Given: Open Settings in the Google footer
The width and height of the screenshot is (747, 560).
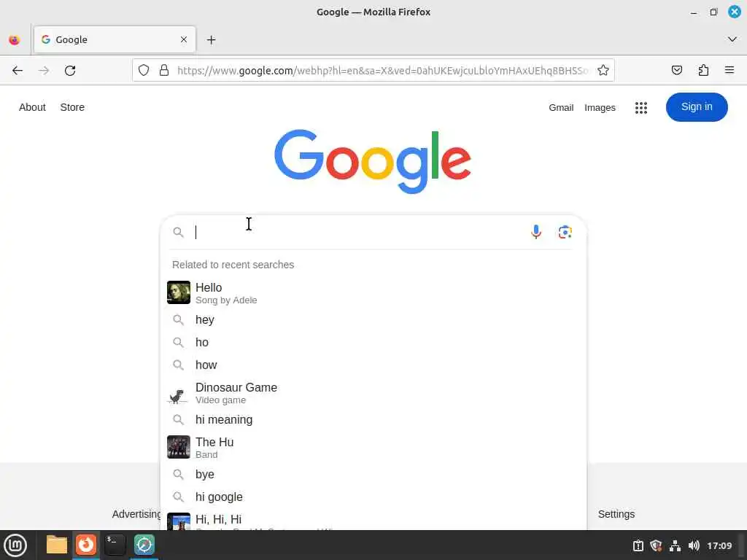Looking at the screenshot, I should (616, 514).
